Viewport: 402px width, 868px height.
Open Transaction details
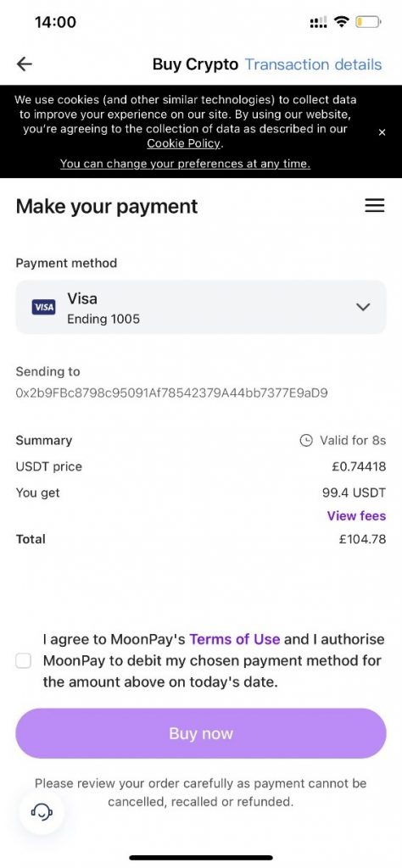click(x=314, y=64)
